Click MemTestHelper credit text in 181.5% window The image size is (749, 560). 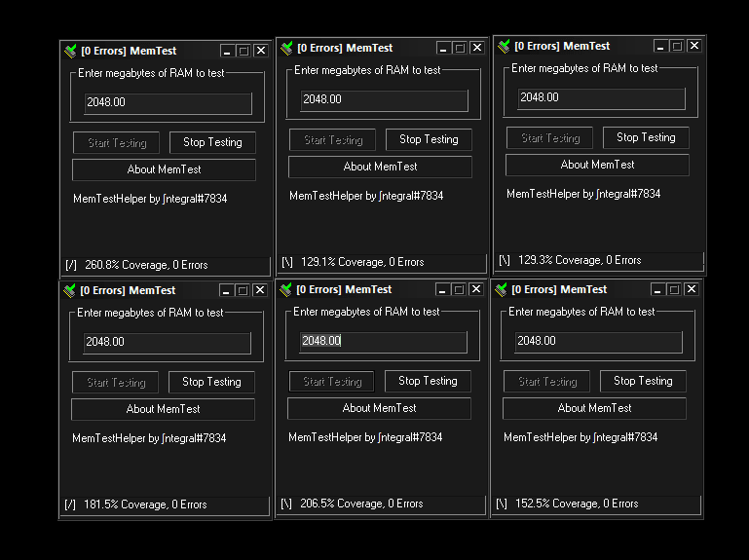pyautogui.click(x=149, y=438)
